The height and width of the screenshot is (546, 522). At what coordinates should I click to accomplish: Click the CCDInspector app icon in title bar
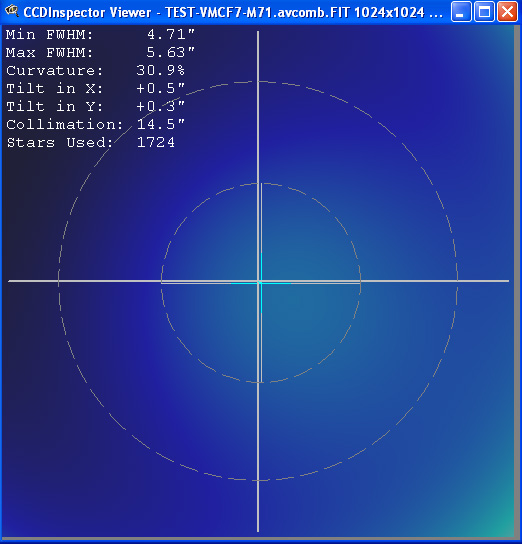coord(11,11)
